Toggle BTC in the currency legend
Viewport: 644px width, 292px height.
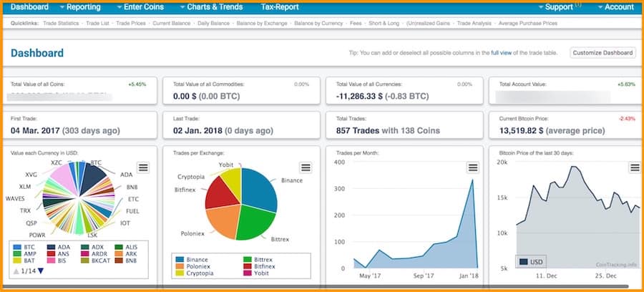pos(24,247)
